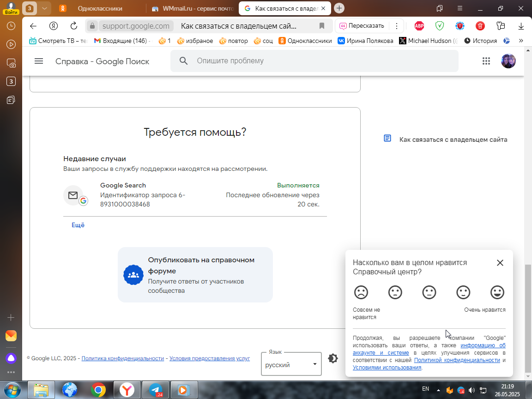Toggle dark theme with the brightness icon

[x=333, y=358]
